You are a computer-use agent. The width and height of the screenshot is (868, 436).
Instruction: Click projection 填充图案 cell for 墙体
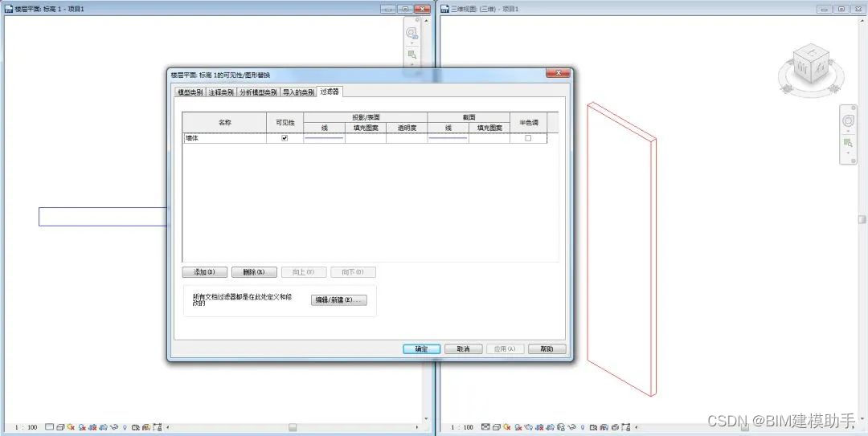[x=366, y=138]
